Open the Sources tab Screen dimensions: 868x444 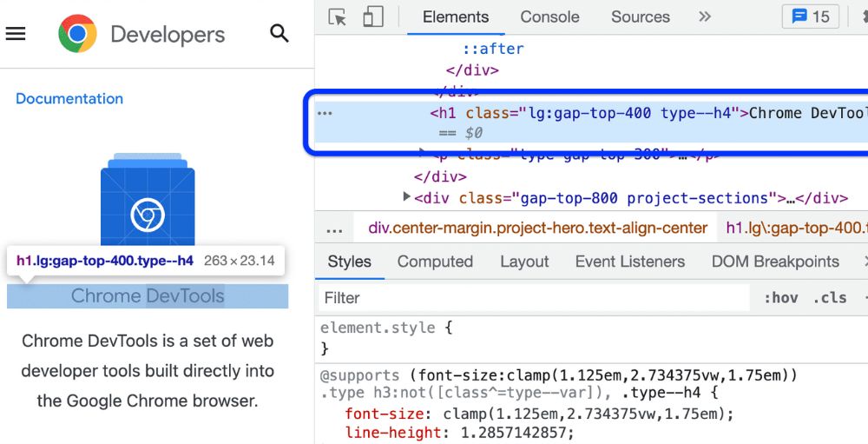640,17
